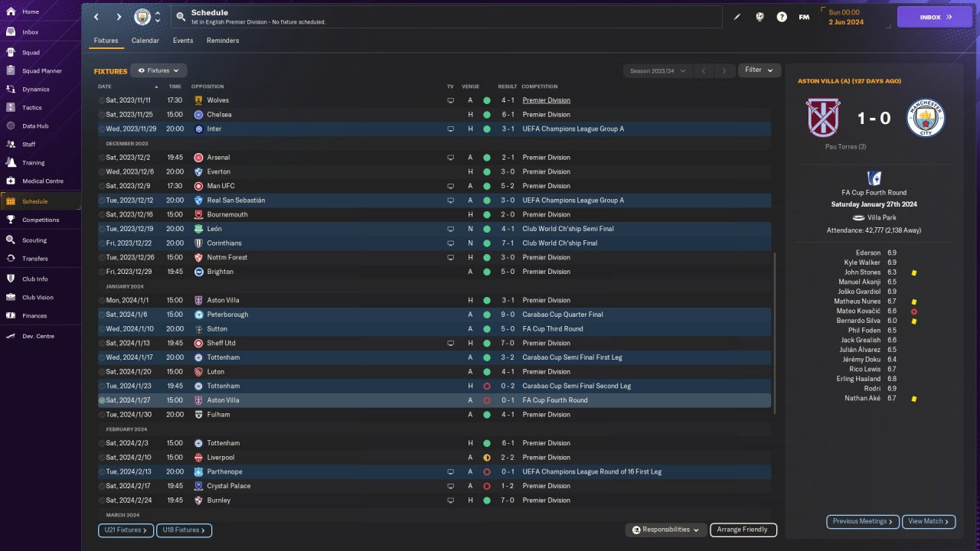Click the TV icon in the Wolves row
Screen dimensions: 980x551
click(x=451, y=100)
